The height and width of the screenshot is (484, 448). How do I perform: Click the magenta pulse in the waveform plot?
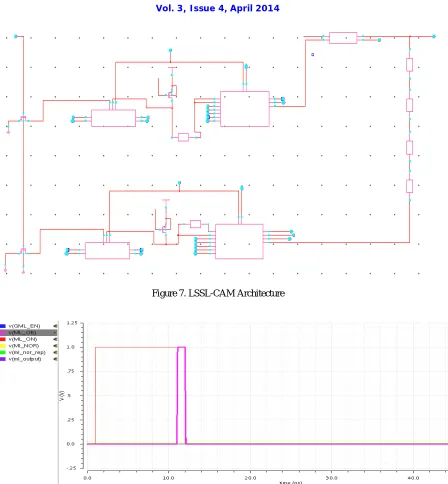(181, 395)
